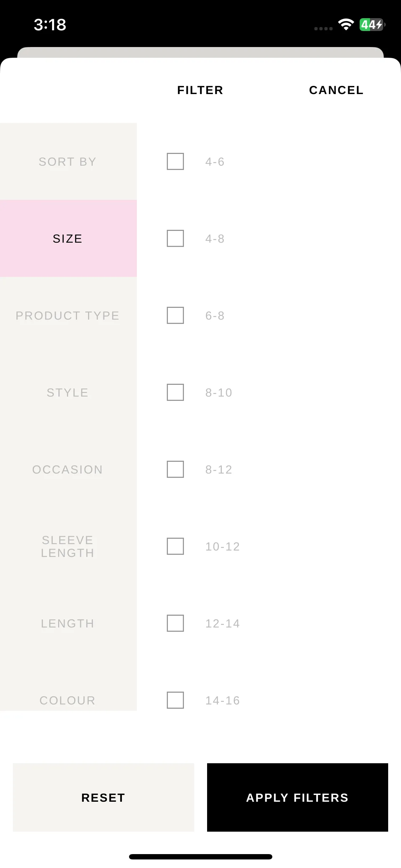Enable the 8-12 size checkbox

pos(175,469)
